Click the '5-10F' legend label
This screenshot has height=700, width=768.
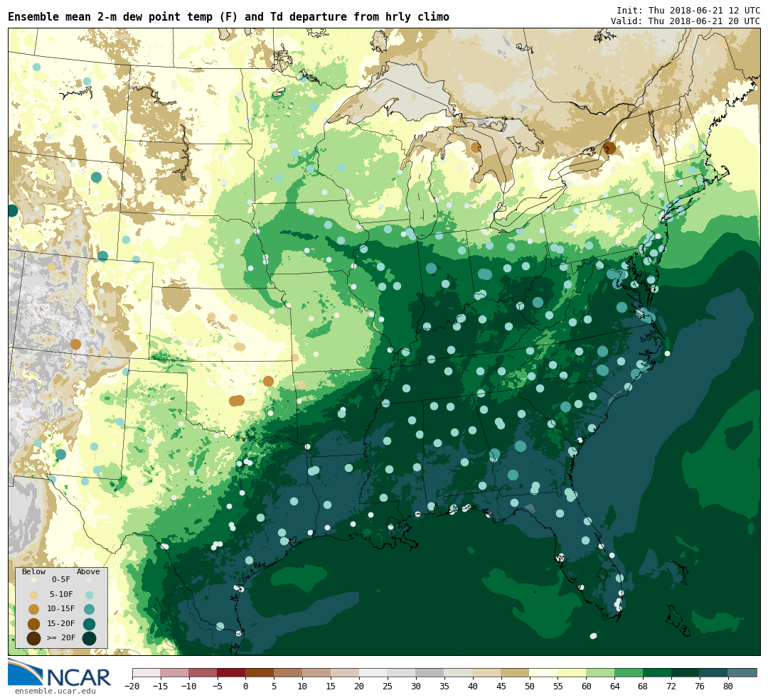(61, 594)
